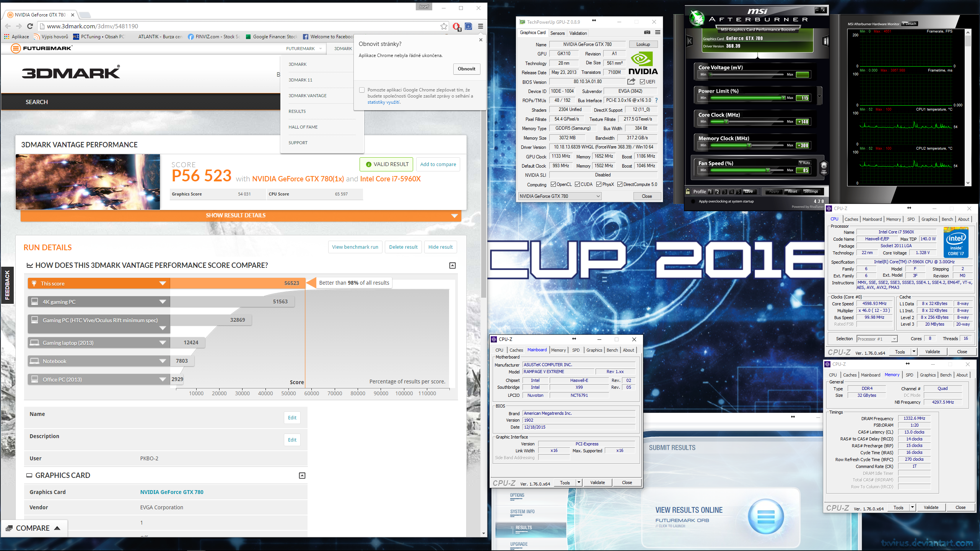This screenshot has height=551, width=980.
Task: Toggle UEFI checkbox in GPU-Z
Action: pyautogui.click(x=642, y=82)
